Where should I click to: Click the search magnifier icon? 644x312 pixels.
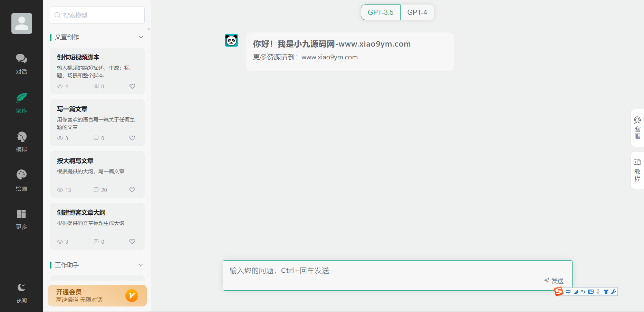[x=57, y=15]
